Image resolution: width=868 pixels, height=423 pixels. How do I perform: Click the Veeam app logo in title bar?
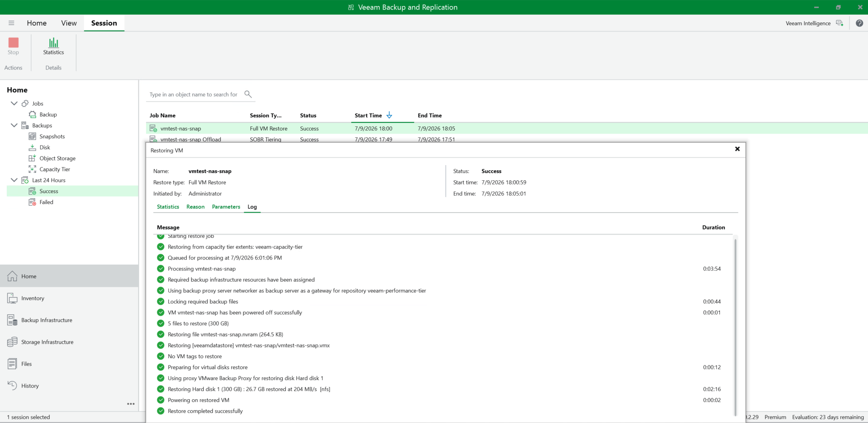351,7
